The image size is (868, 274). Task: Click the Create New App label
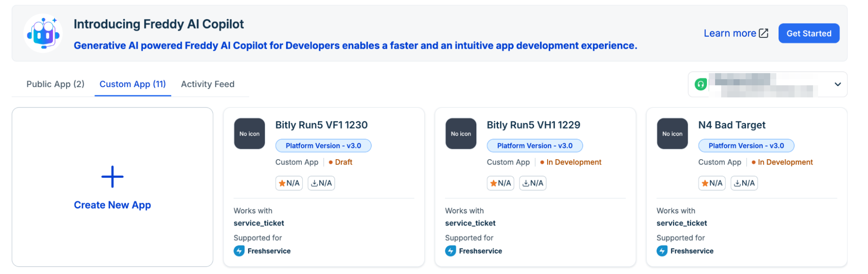(x=112, y=205)
